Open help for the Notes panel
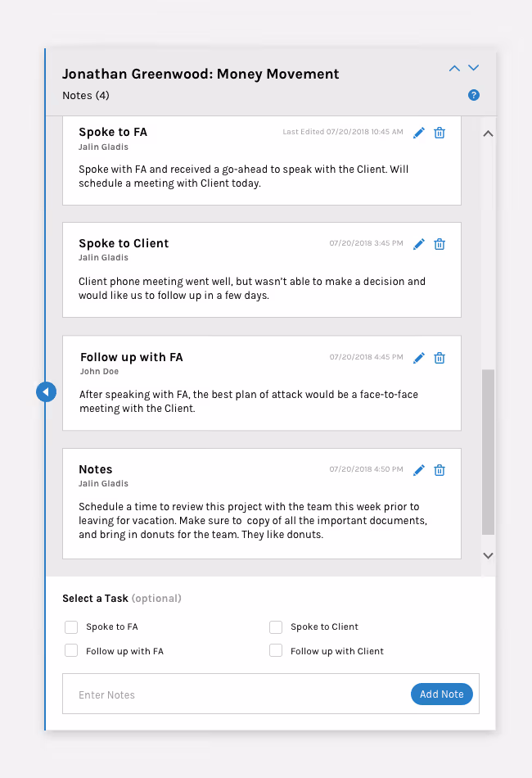This screenshot has height=778, width=532. (473, 95)
